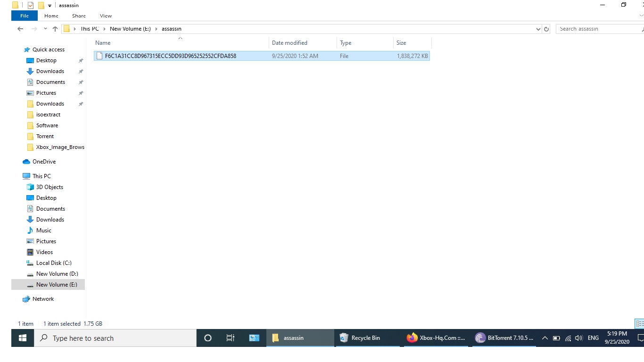Open the View ribbon tab
This screenshot has width=644, height=362.
point(106,16)
